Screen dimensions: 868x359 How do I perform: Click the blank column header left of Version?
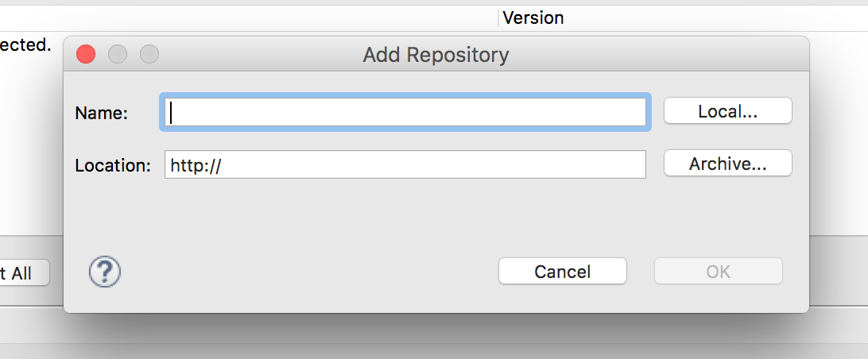(x=249, y=18)
